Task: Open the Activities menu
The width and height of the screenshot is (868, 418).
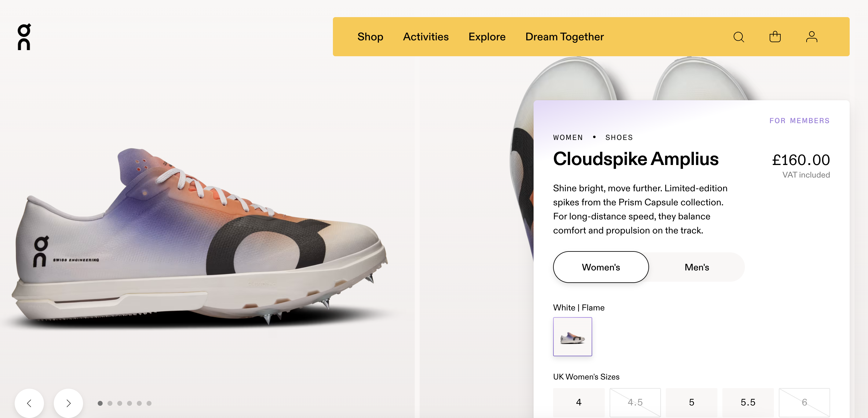Action: pyautogui.click(x=425, y=37)
